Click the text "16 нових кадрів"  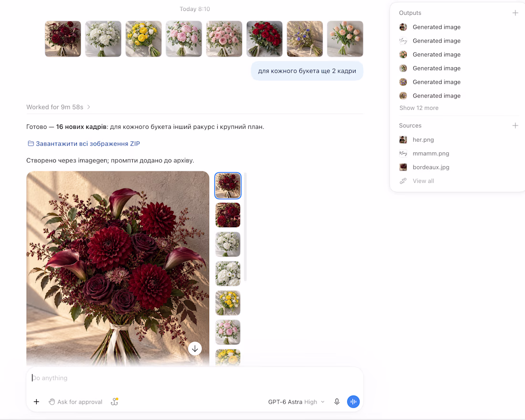pos(81,127)
